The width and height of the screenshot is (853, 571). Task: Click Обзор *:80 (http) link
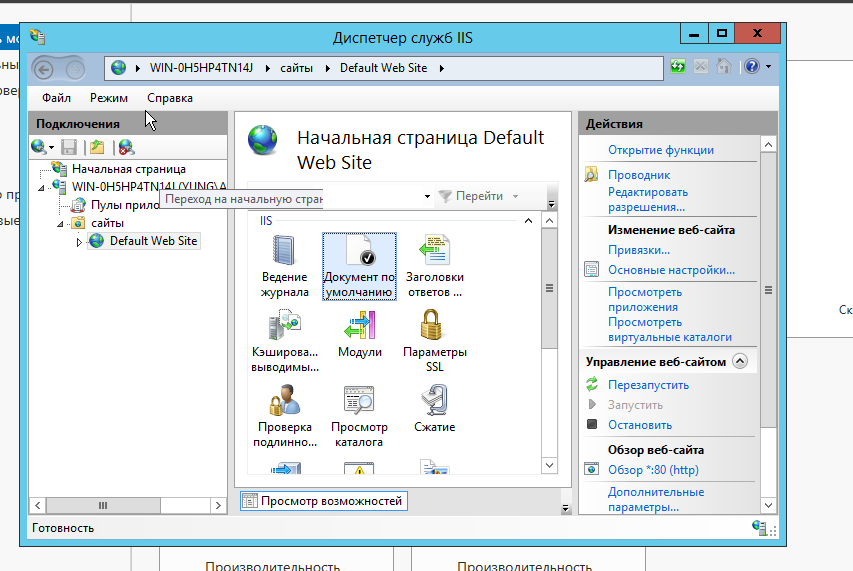tap(653, 469)
